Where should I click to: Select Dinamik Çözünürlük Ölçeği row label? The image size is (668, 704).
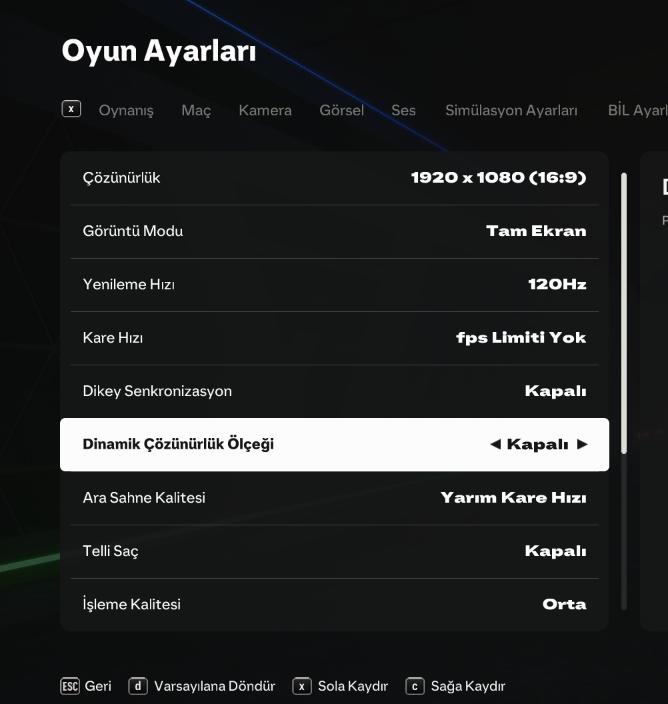178,444
